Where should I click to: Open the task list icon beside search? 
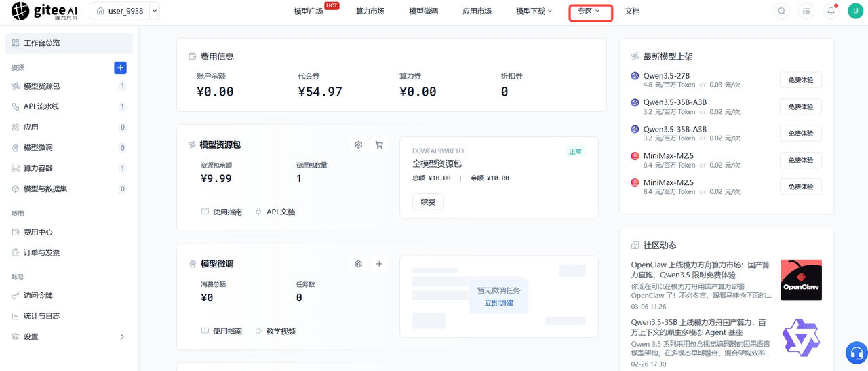806,11
